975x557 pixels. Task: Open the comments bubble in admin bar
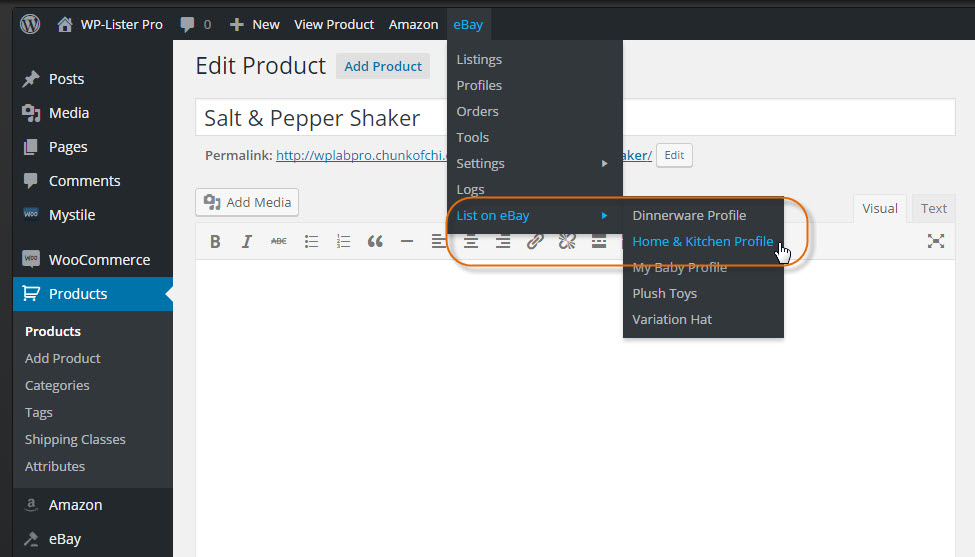(x=187, y=24)
